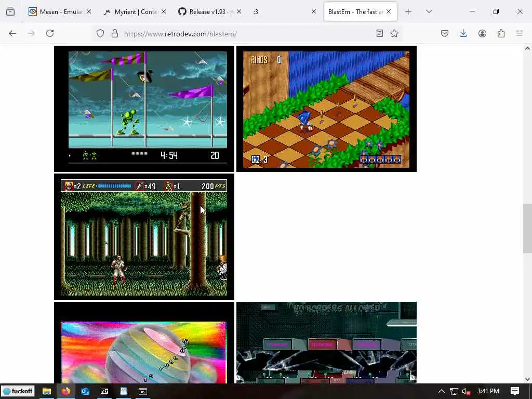
Task: List all tabs dropdown arrow
Action: click(429, 11)
